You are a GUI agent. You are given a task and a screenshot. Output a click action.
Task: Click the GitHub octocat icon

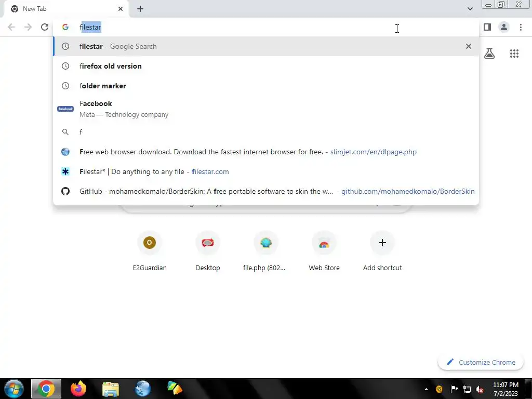pyautogui.click(x=65, y=191)
